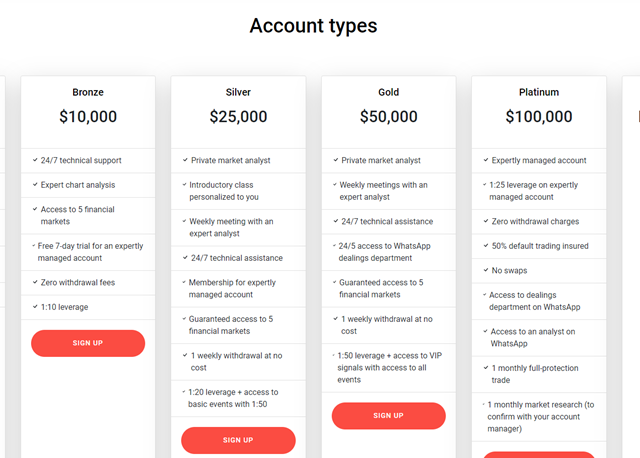
Task: Select the checkmark next to "Expert chart analysis"
Action: click(35, 185)
